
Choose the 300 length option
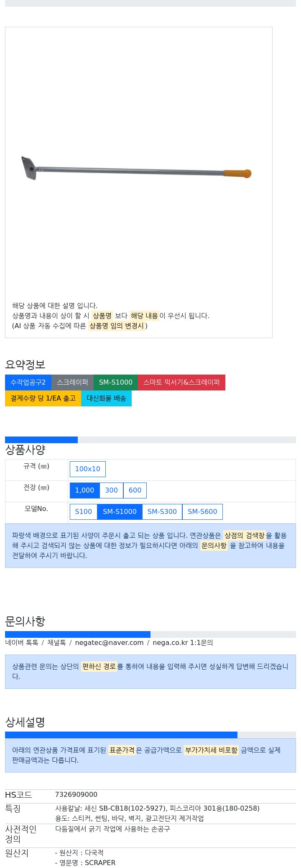click(112, 490)
